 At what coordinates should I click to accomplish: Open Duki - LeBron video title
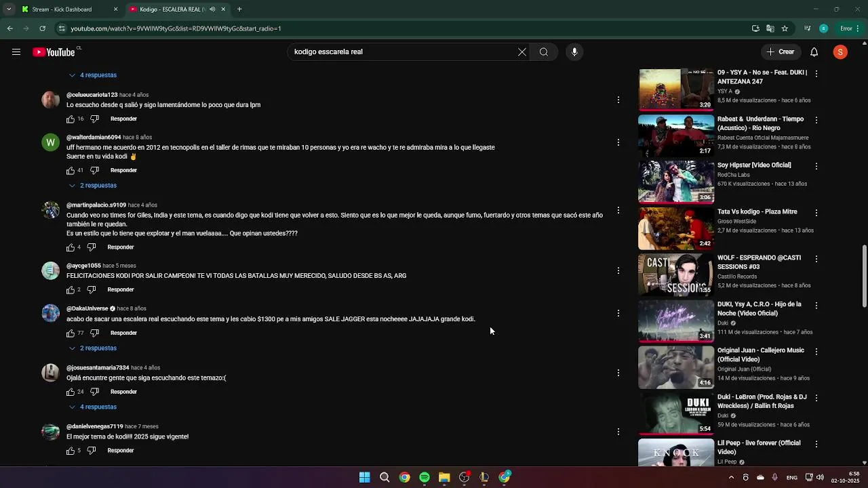[x=762, y=401]
